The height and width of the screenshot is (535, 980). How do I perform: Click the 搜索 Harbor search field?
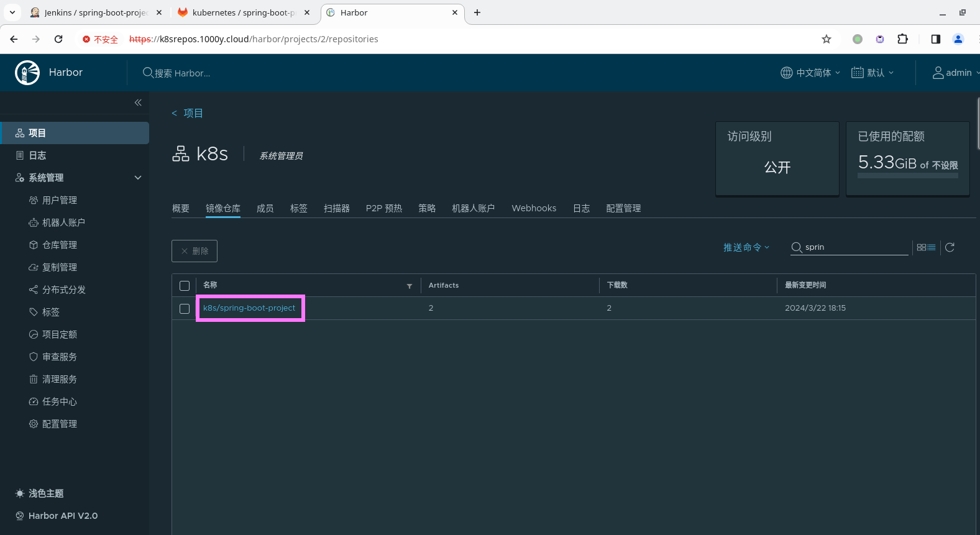pos(183,73)
